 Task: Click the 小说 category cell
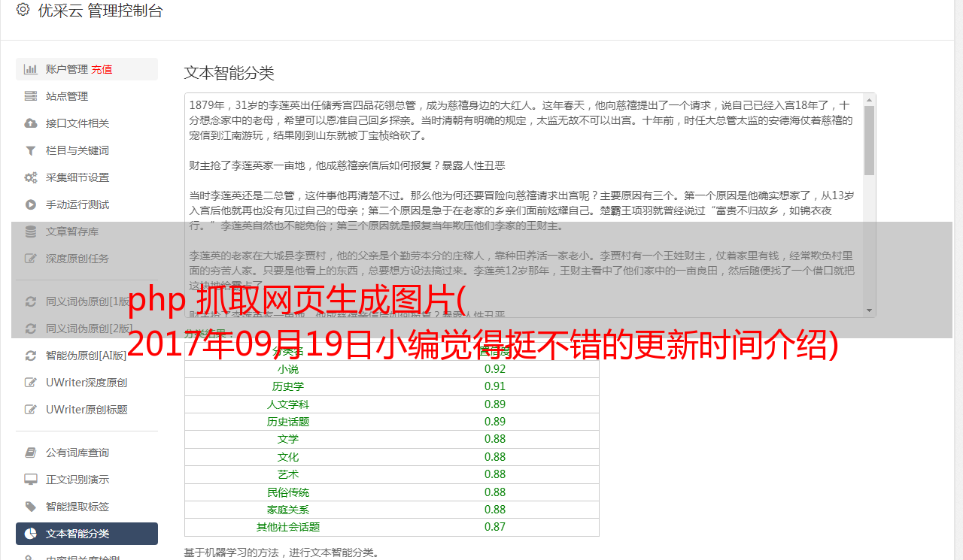[288, 369]
